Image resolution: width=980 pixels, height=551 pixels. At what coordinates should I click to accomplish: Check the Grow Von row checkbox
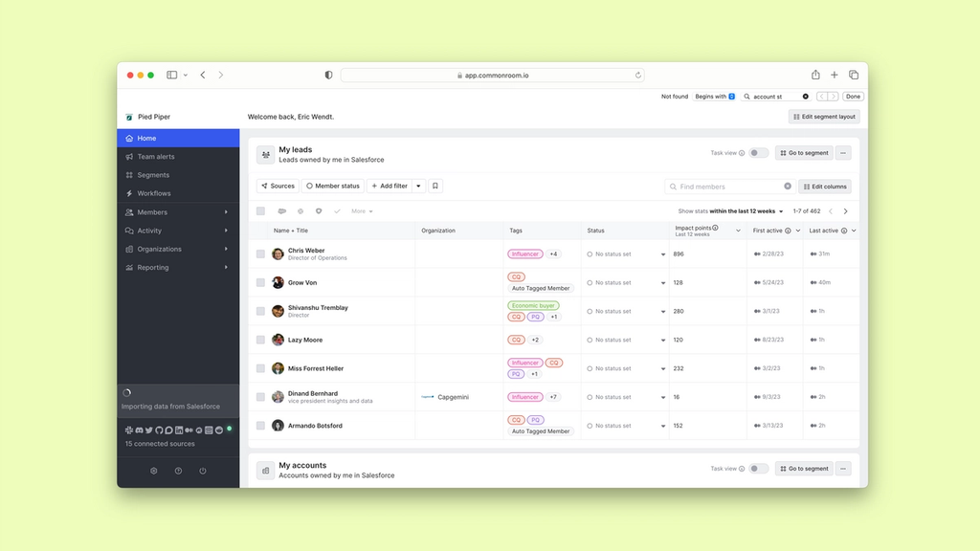click(x=260, y=282)
